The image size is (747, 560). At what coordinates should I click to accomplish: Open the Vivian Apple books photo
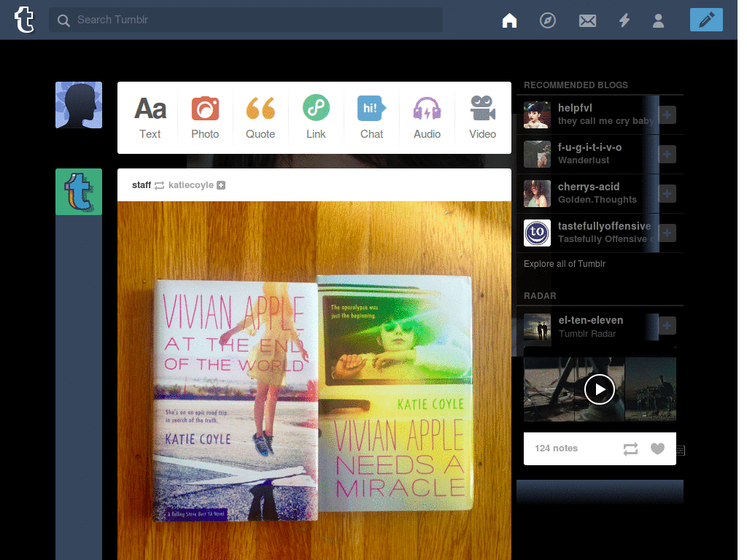pos(314,381)
